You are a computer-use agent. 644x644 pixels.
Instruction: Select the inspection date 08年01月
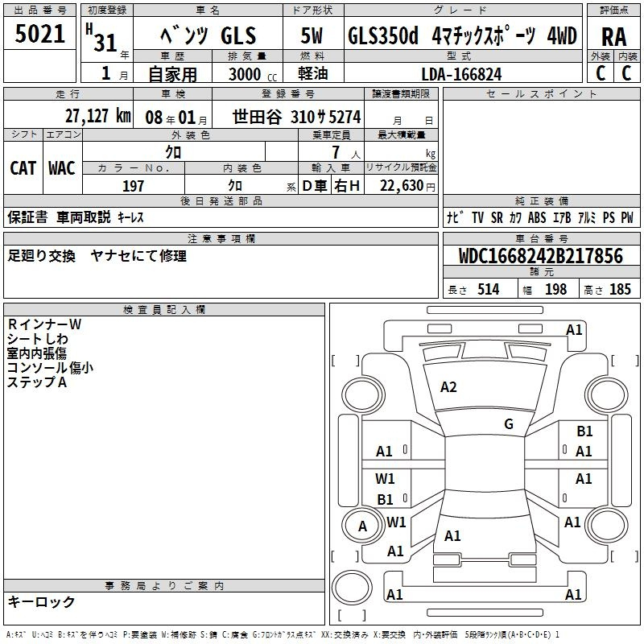pyautogui.click(x=176, y=118)
